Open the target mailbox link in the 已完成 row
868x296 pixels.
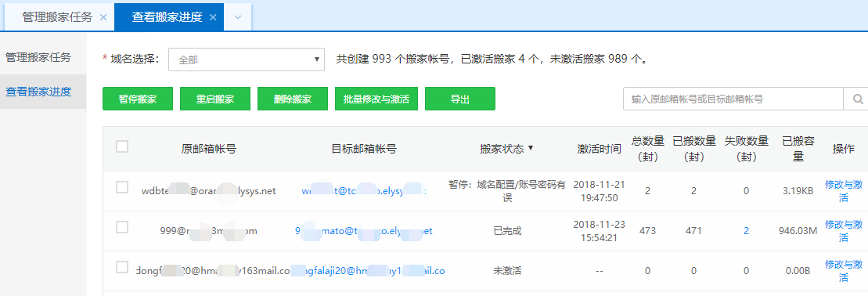tap(364, 231)
